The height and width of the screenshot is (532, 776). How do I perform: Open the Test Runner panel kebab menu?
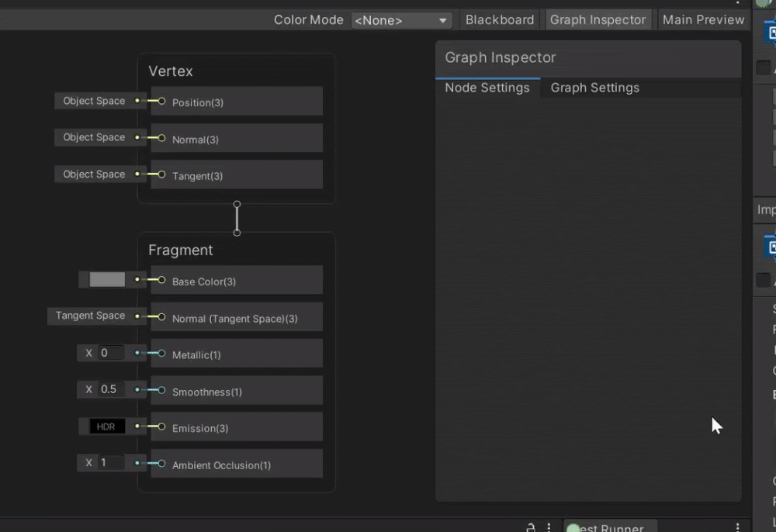[x=737, y=527]
